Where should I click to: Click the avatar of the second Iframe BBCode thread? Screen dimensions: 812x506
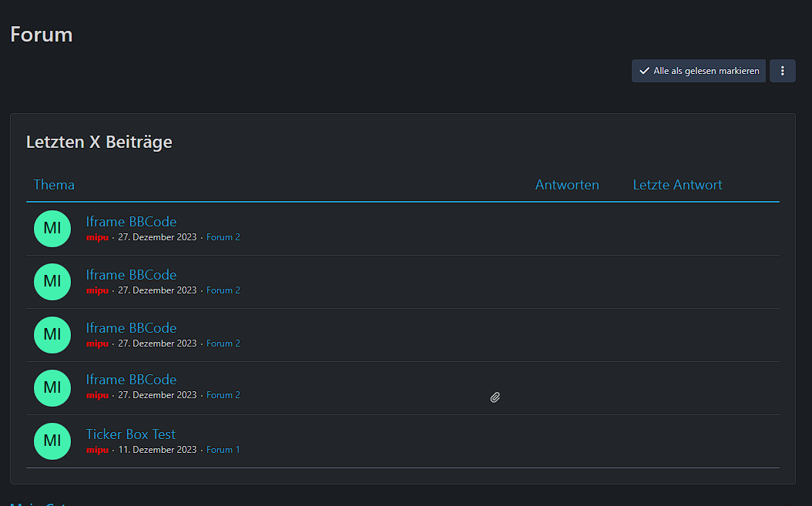tap(52, 282)
